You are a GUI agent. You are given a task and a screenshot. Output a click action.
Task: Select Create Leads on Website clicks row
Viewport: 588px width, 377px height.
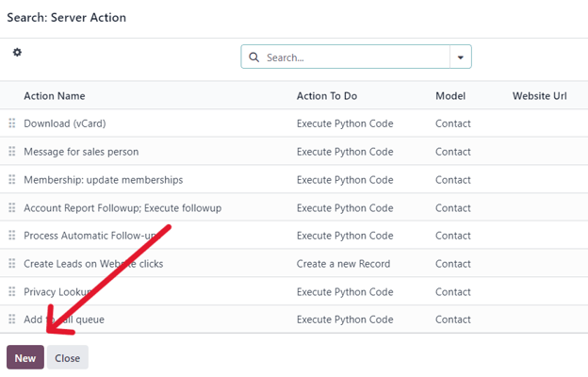(93, 264)
